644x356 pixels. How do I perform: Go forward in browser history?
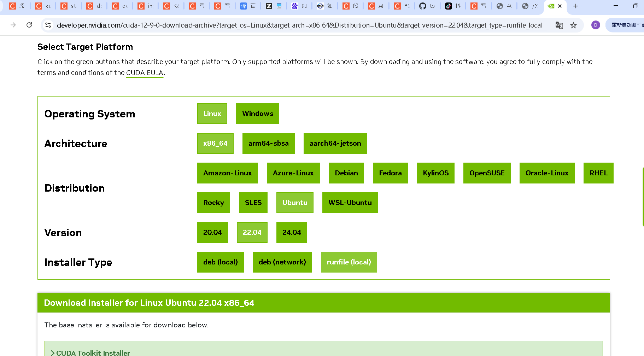(x=13, y=25)
